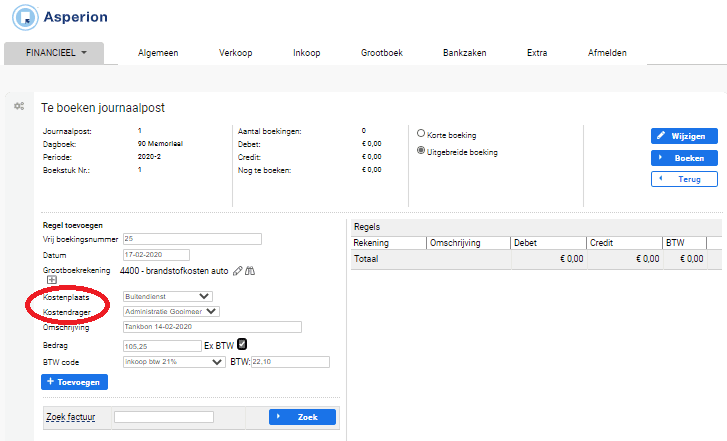Click the 'Regel toevoegen' heading
This screenshot has height=441, width=727.
click(73, 225)
